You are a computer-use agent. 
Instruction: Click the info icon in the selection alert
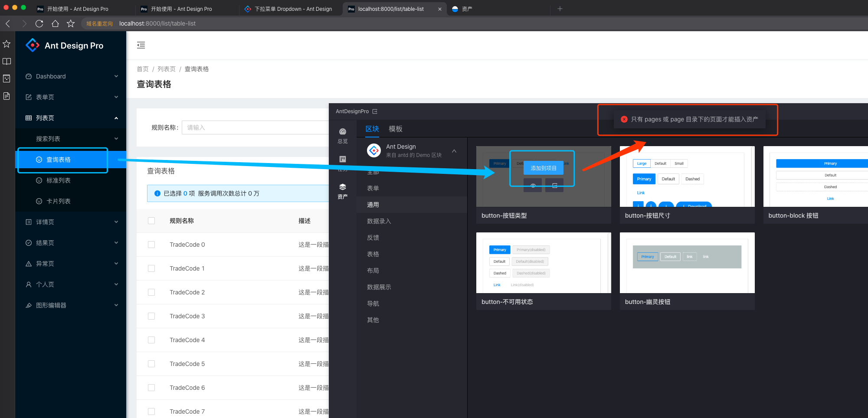point(157,193)
